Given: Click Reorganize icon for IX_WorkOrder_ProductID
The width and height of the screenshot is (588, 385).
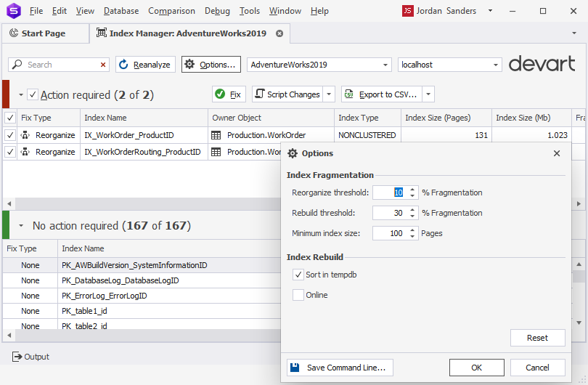Looking at the screenshot, I should [25, 134].
